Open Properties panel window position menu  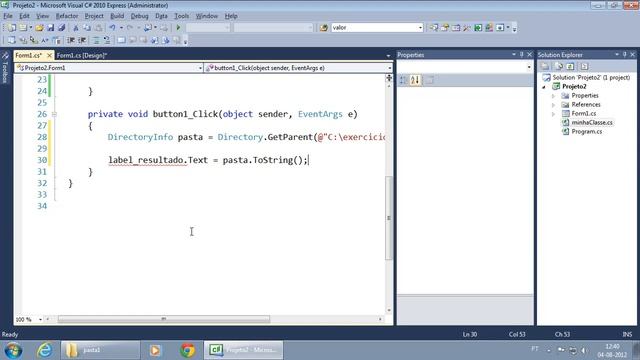(514, 55)
